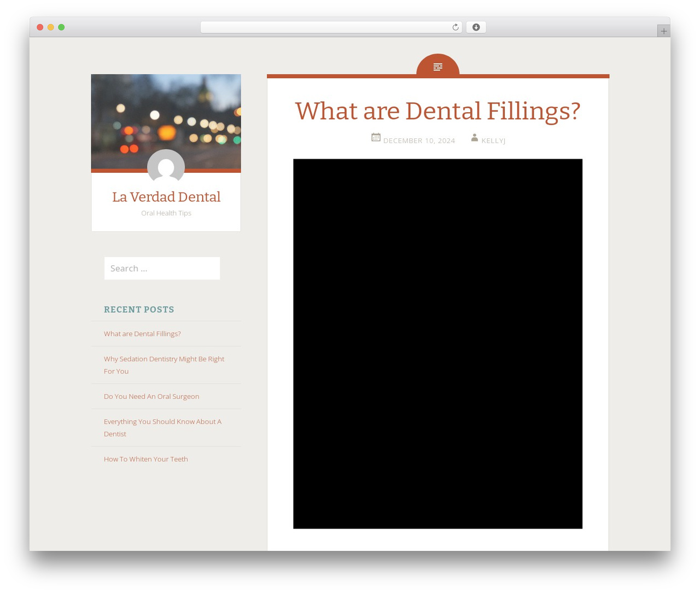The height and width of the screenshot is (593, 700).
Task: Click the browser address bar
Action: tap(331, 27)
